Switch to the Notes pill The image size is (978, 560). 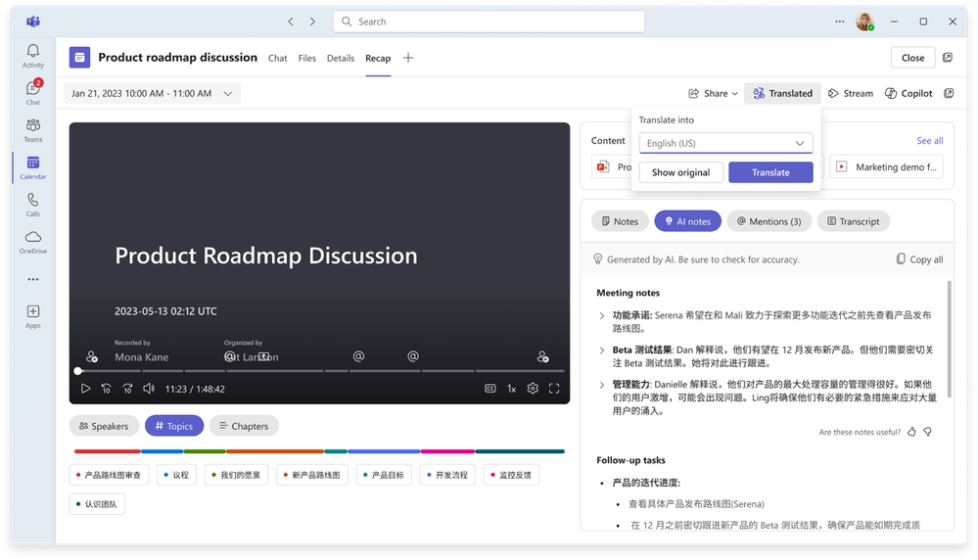[620, 221]
